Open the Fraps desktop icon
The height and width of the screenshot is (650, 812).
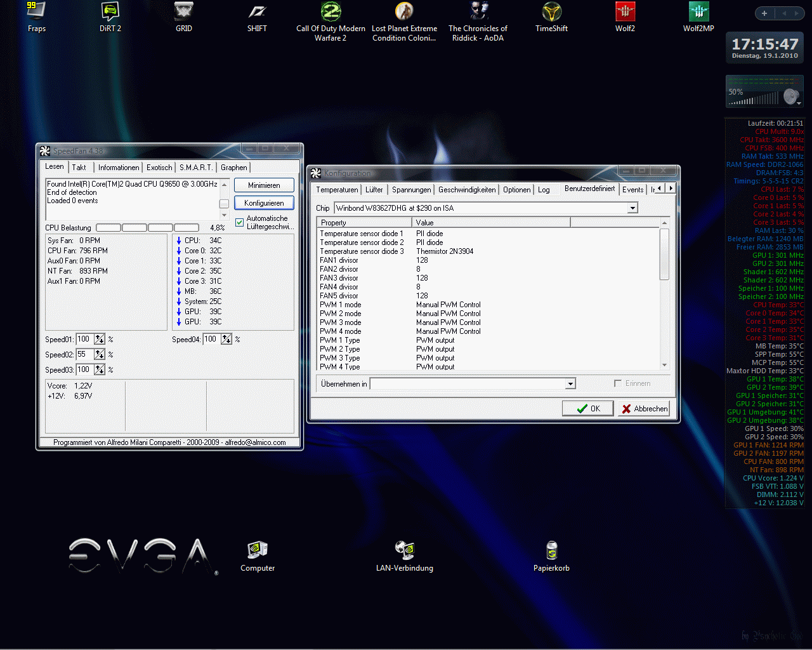[36, 17]
